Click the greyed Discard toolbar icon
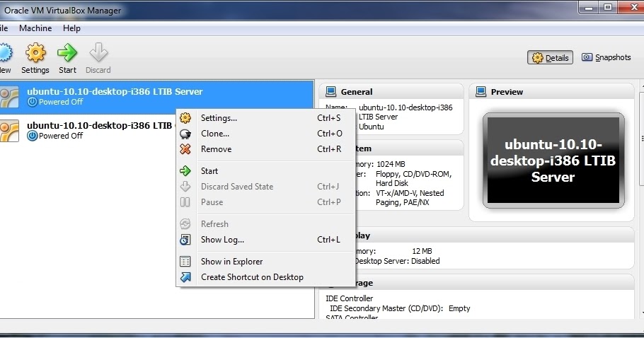 (98, 53)
